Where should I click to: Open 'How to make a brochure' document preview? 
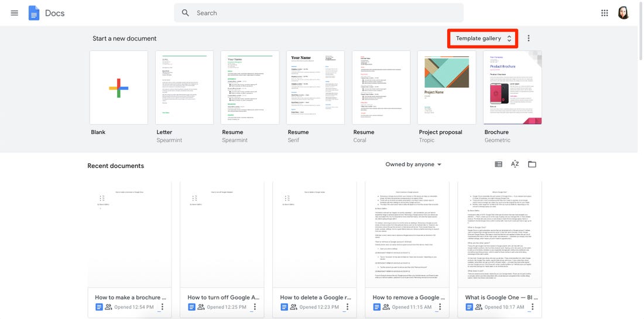[x=130, y=234]
